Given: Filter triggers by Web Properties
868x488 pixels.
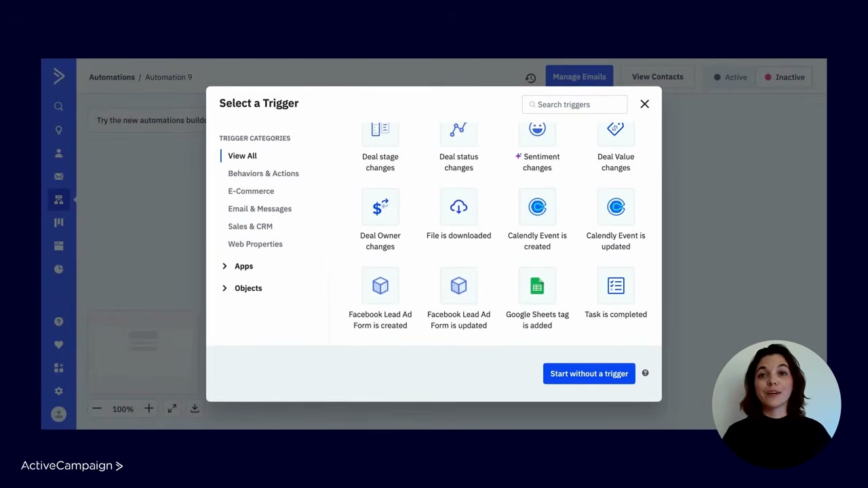Looking at the screenshot, I should pos(255,244).
